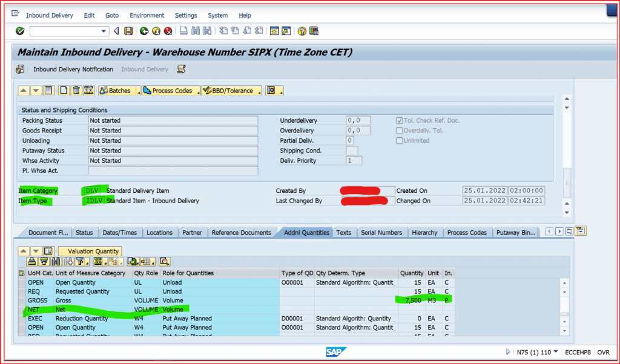Image resolution: width=620 pixels, height=364 pixels.
Task: Click the yellow Exit icon
Action: 156,31
